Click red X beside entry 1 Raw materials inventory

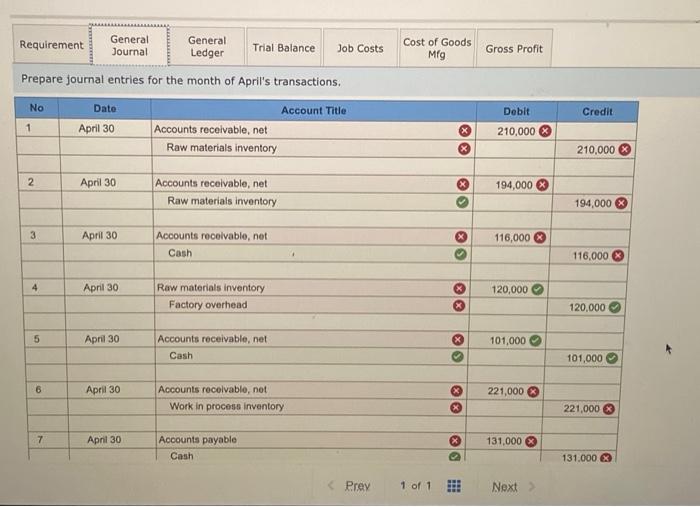(464, 149)
